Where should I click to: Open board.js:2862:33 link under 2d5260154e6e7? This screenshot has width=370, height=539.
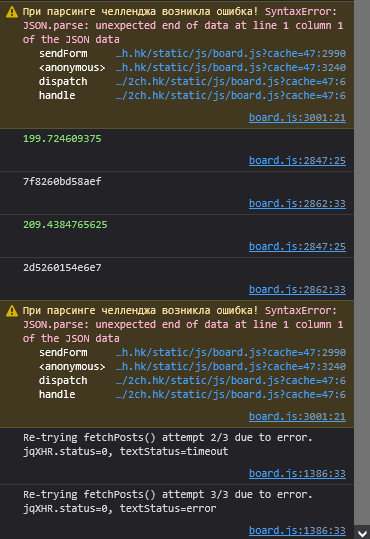coord(297,289)
